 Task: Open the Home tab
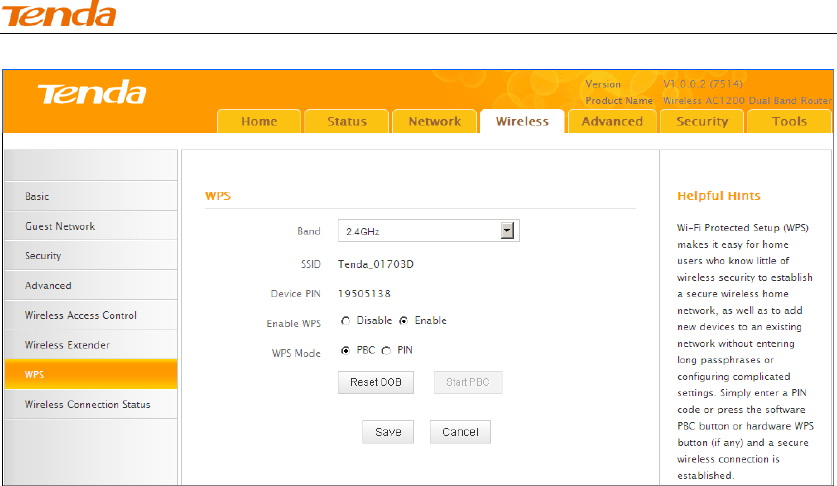click(x=259, y=121)
